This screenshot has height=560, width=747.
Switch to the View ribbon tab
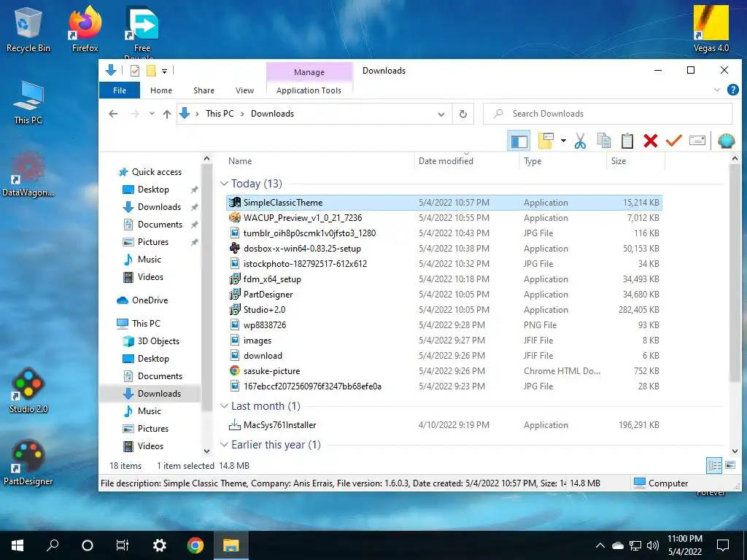[244, 90]
